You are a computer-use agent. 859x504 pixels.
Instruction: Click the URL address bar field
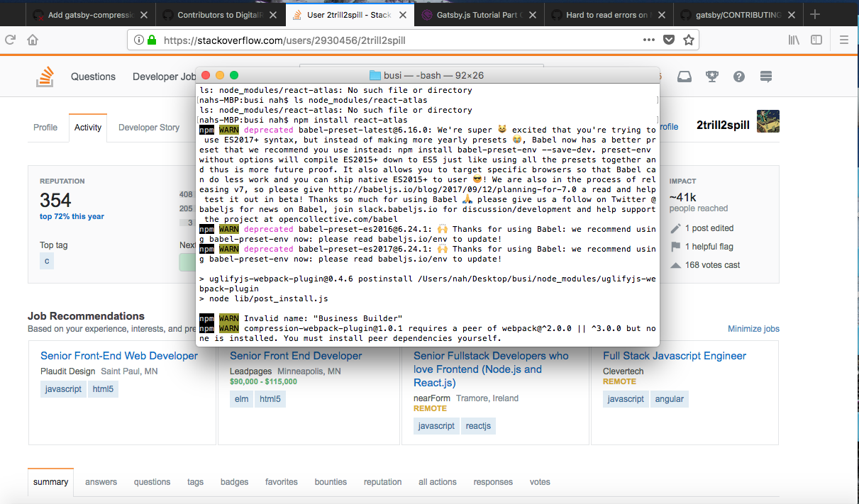pyautogui.click(x=413, y=40)
